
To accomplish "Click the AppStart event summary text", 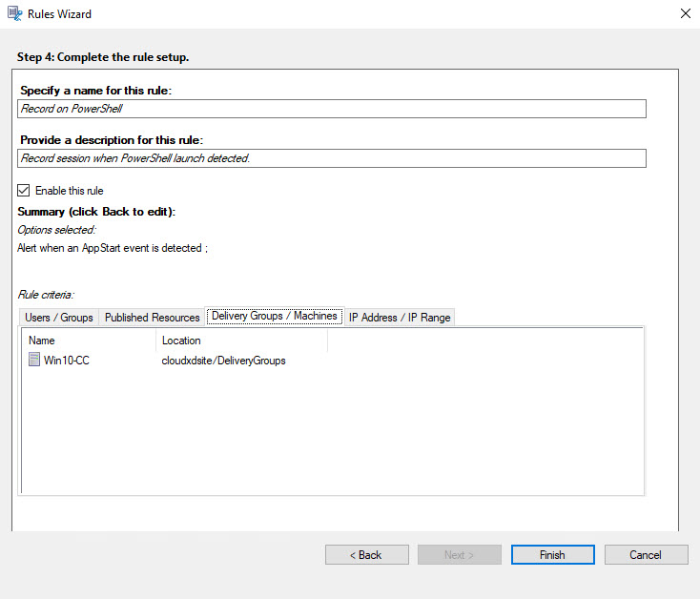I will tap(113, 248).
